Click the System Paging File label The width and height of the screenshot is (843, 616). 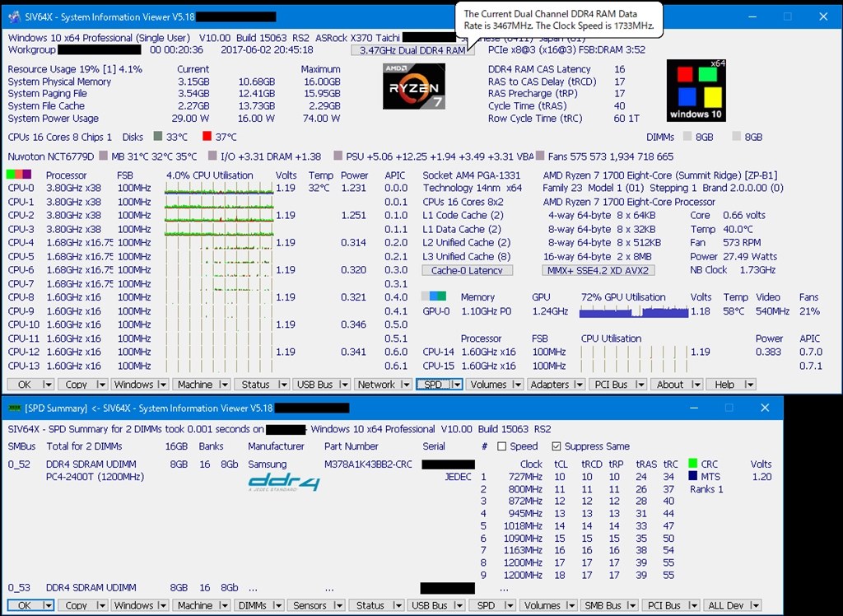pyautogui.click(x=47, y=94)
